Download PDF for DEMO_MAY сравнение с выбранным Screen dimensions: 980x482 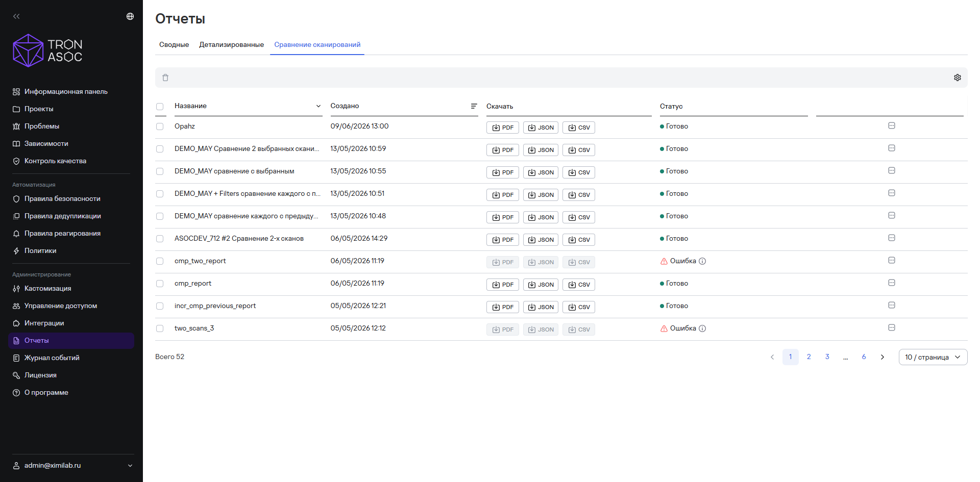[x=503, y=172]
